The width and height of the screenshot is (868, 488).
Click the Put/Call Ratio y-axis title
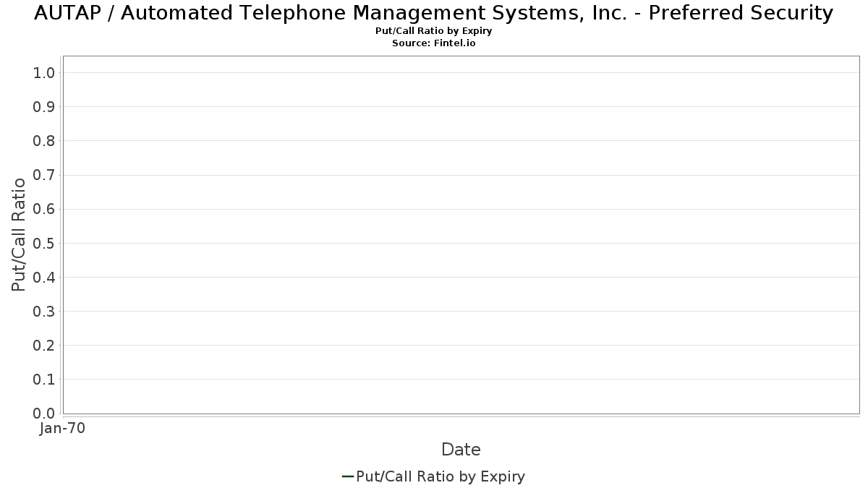[x=19, y=235]
